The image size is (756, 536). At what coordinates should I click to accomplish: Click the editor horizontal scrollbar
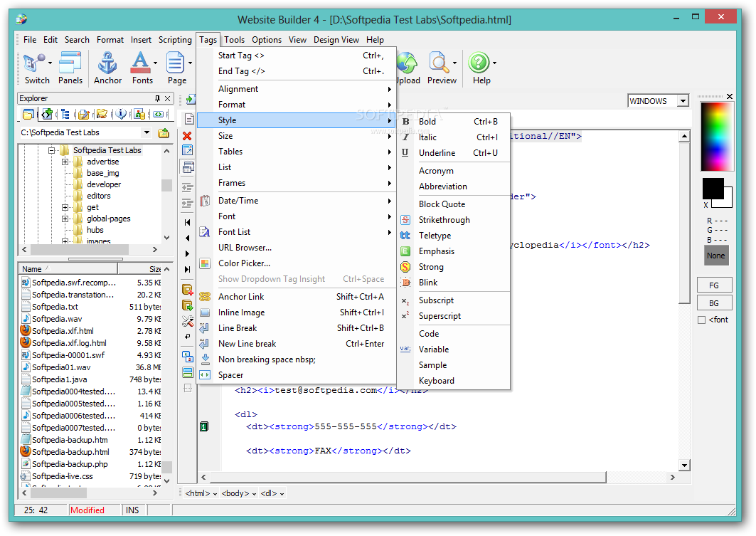click(x=408, y=477)
